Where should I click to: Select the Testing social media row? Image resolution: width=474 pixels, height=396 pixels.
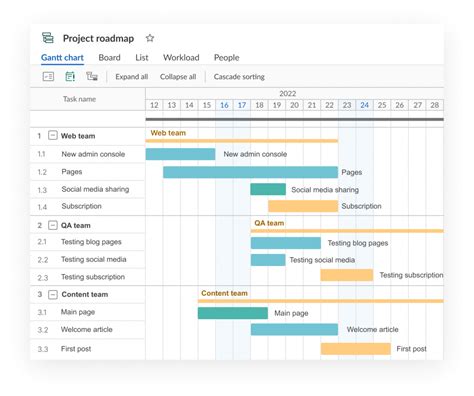pyautogui.click(x=87, y=259)
